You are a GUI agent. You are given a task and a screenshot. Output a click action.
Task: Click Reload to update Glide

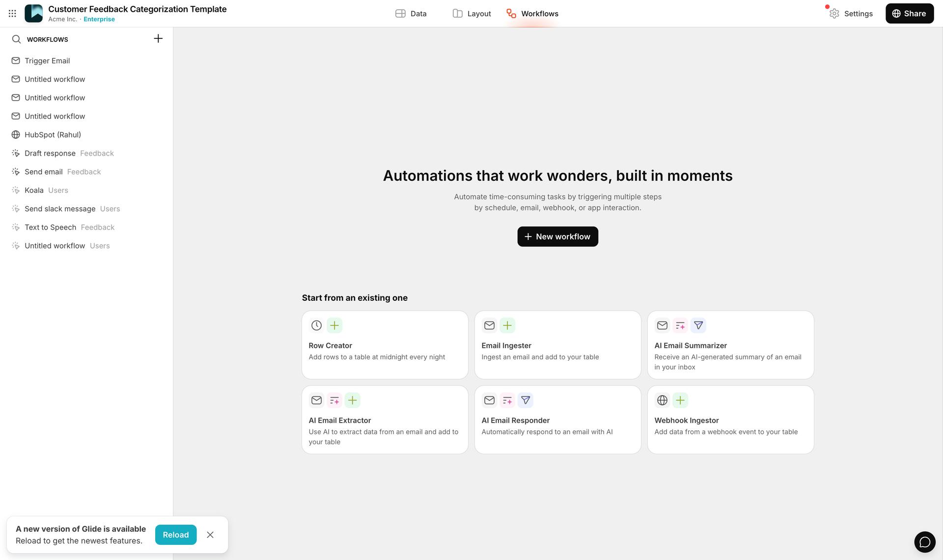click(x=175, y=534)
